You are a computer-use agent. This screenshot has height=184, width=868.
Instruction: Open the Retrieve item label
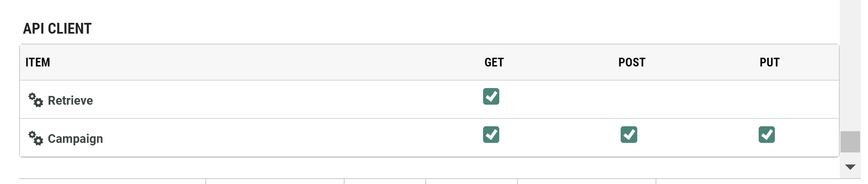[x=70, y=101]
